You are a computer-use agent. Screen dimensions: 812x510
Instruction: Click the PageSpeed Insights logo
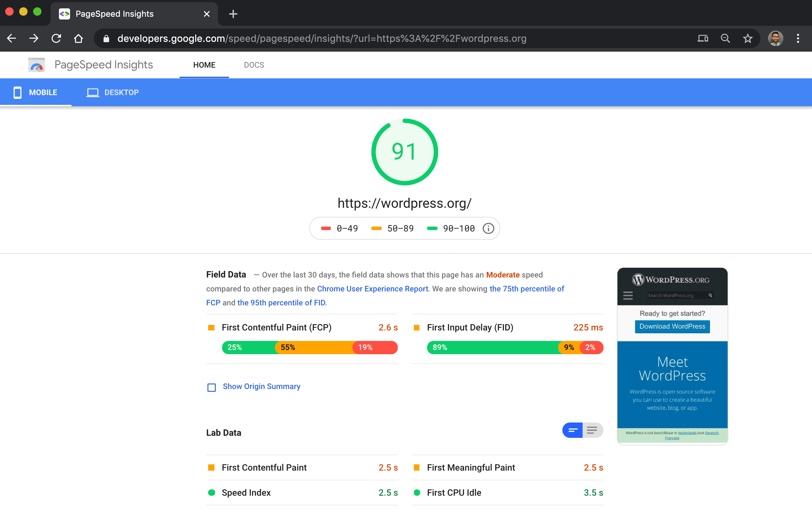click(37, 64)
